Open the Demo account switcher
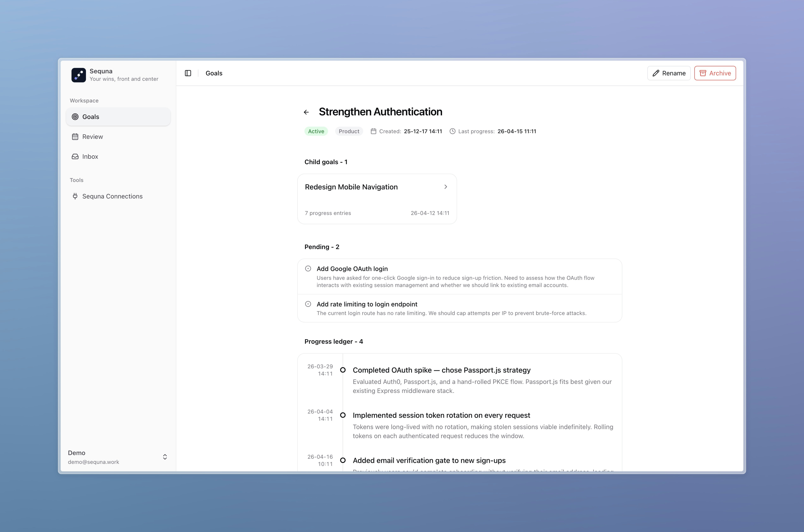 pyautogui.click(x=165, y=457)
